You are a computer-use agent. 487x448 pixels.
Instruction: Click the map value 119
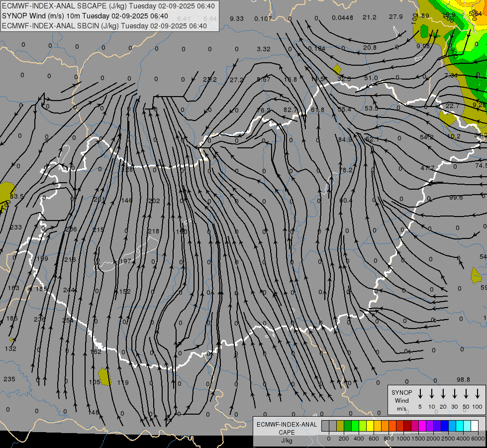pyautogui.click(x=123, y=382)
